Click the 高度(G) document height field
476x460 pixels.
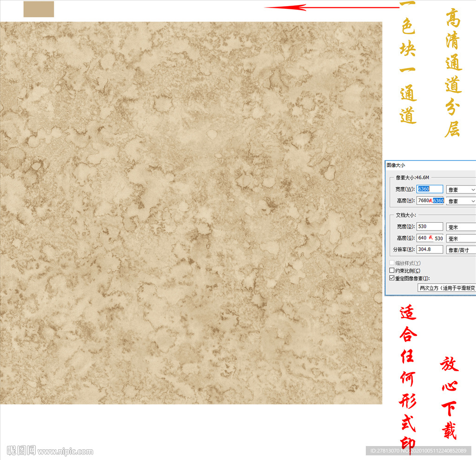pyautogui.click(x=430, y=238)
